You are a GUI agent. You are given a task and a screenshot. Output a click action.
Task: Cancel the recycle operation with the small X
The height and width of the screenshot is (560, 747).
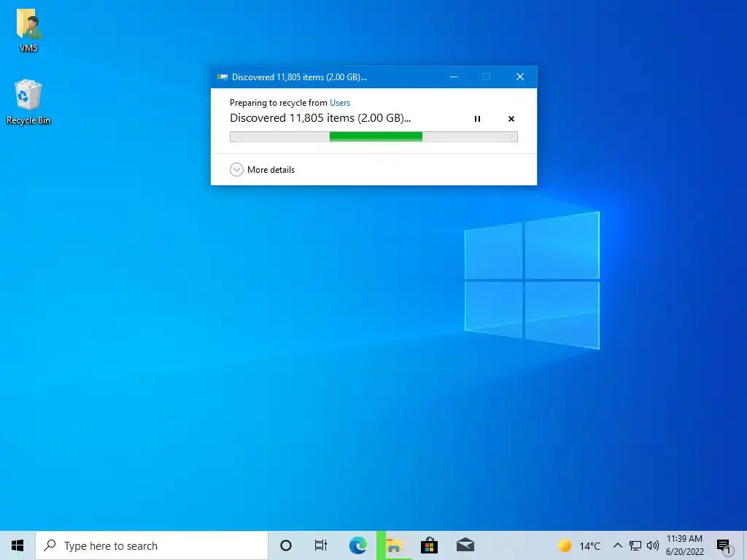511,119
